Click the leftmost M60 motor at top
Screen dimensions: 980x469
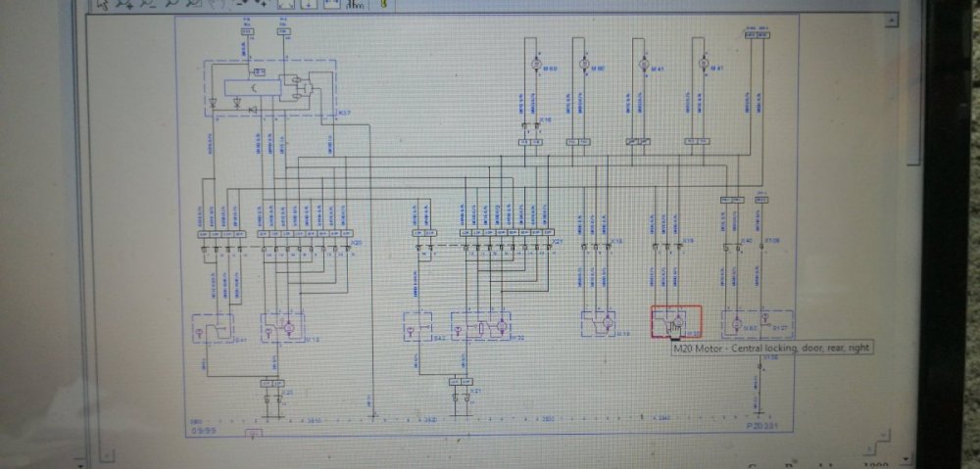pos(535,63)
